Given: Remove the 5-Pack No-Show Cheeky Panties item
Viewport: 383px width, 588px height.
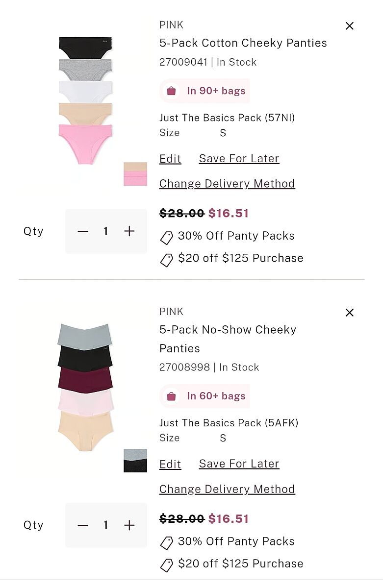Looking at the screenshot, I should pyautogui.click(x=349, y=313).
